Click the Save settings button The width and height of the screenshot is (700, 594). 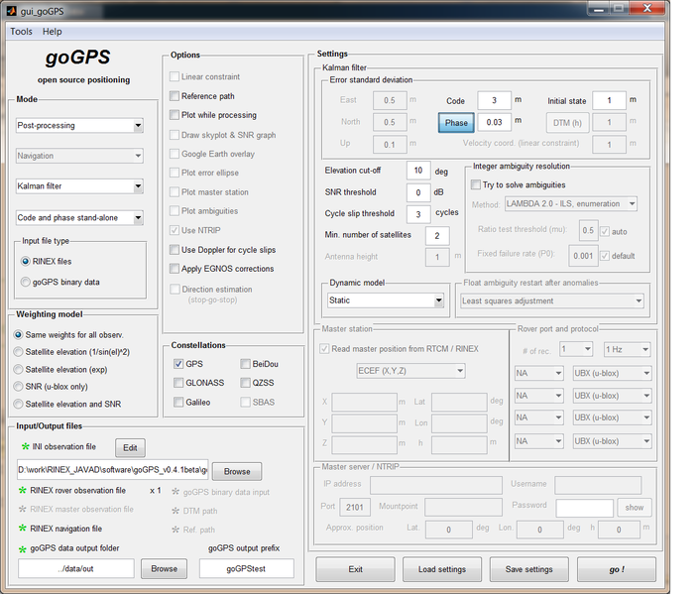tap(528, 569)
